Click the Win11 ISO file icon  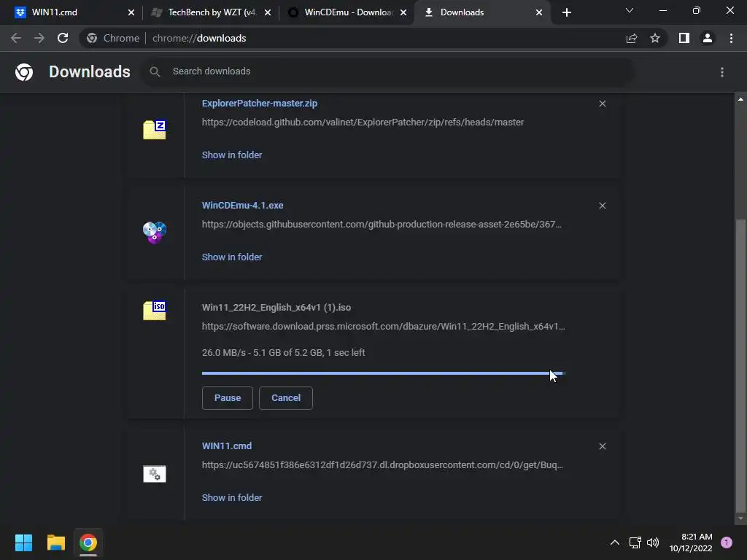pyautogui.click(x=155, y=311)
